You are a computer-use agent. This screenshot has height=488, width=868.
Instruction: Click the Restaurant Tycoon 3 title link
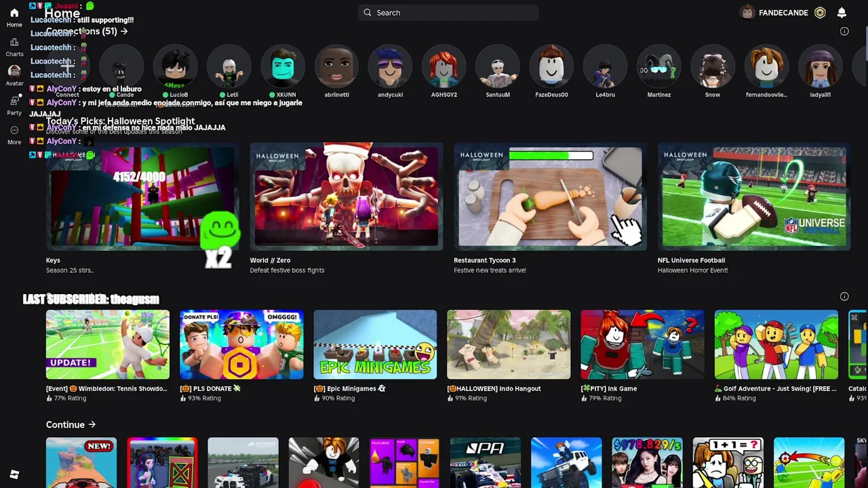click(x=485, y=260)
